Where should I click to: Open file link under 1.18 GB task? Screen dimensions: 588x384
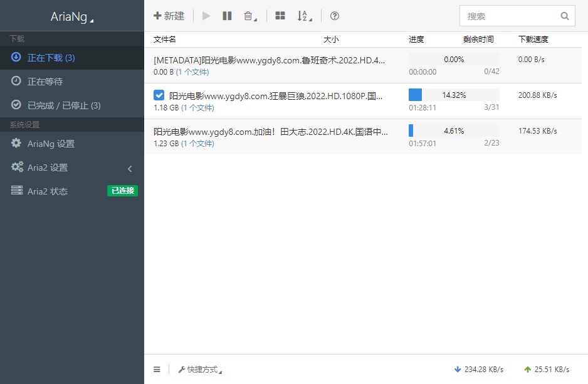197,108
